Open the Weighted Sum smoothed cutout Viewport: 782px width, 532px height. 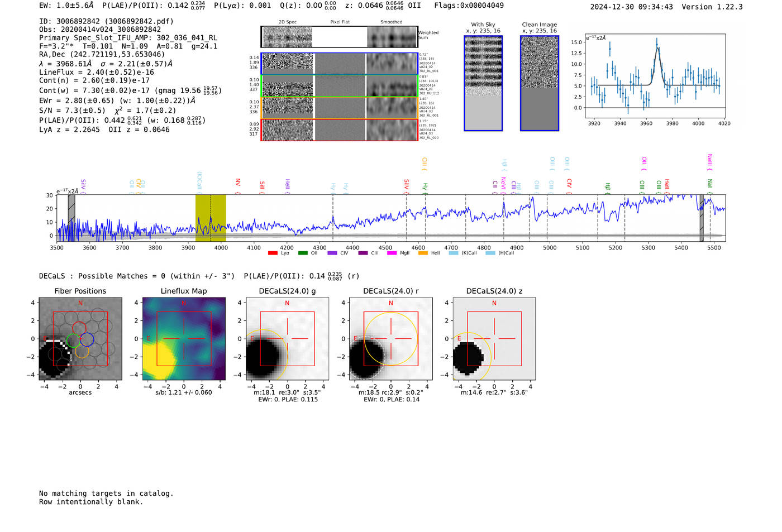392,37
